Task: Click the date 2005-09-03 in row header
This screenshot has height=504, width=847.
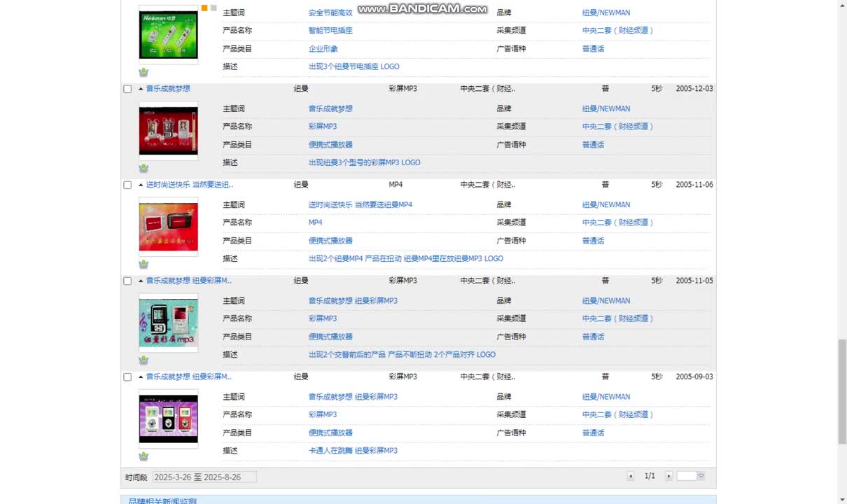Action: (x=694, y=377)
